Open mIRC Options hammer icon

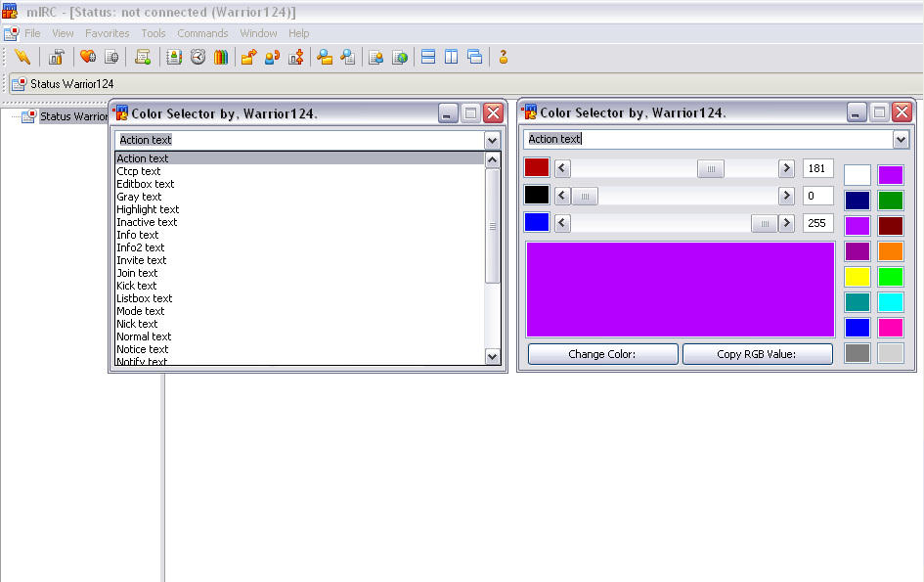[x=57, y=57]
